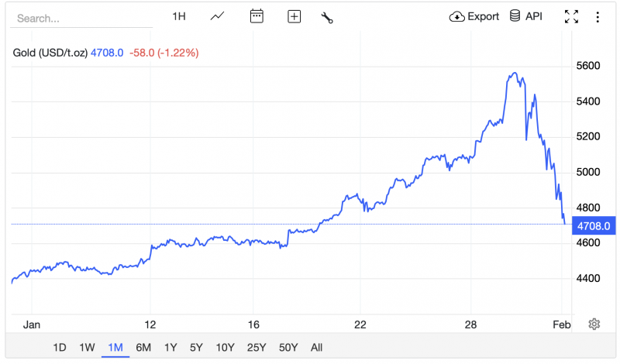Image resolution: width=620 pixels, height=364 pixels.
Task: Open chart settings gear icon
Action: [x=594, y=324]
